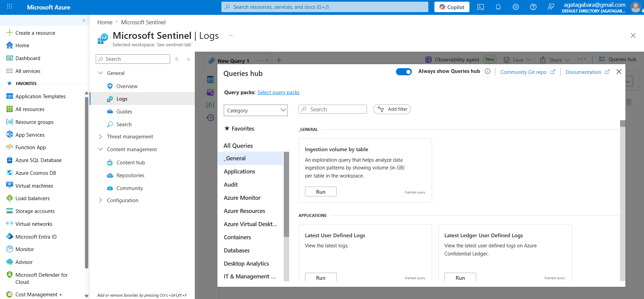This screenshot has width=644, height=299.
Task: Open Cloud Shell from the top bar
Action: [481, 7]
